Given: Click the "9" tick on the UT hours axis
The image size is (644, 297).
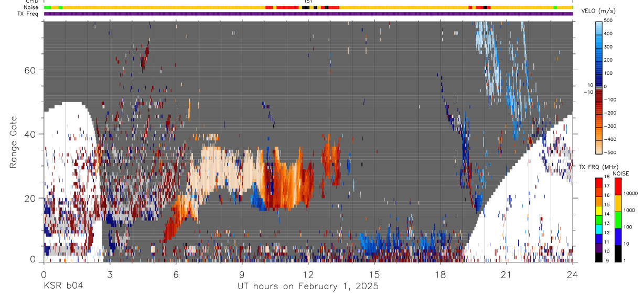Looking at the screenshot, I should coord(242,274).
